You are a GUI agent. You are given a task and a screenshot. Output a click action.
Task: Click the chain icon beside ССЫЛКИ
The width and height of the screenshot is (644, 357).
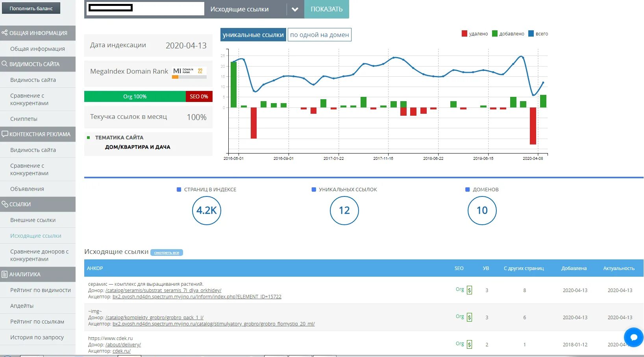5,204
